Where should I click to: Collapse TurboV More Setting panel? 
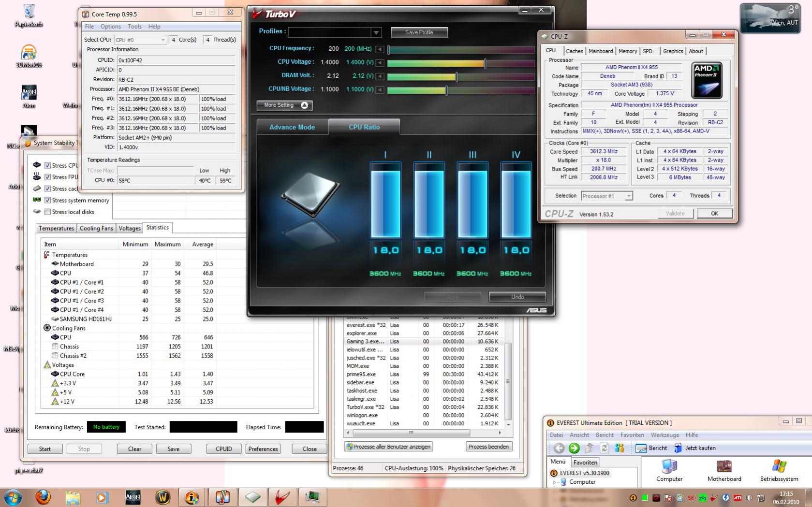284,105
